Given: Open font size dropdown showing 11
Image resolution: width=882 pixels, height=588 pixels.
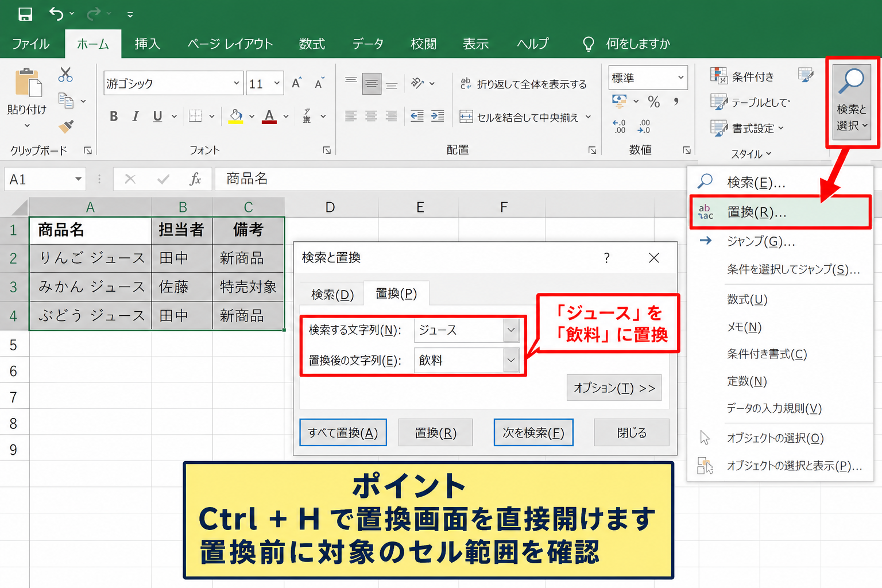Looking at the screenshot, I should click(x=277, y=83).
